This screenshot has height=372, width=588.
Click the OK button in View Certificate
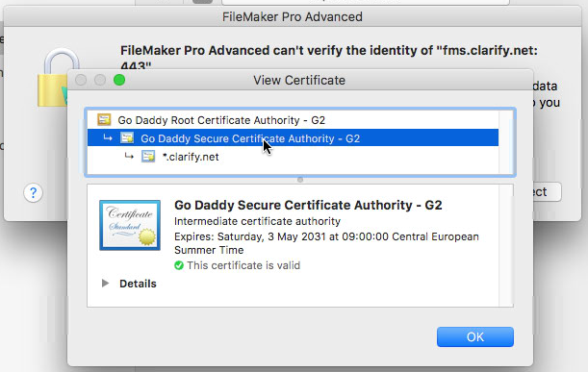pos(475,336)
